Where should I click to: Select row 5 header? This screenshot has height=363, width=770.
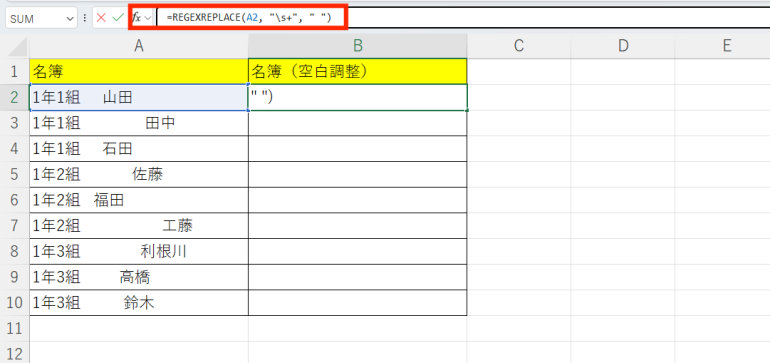(15, 174)
